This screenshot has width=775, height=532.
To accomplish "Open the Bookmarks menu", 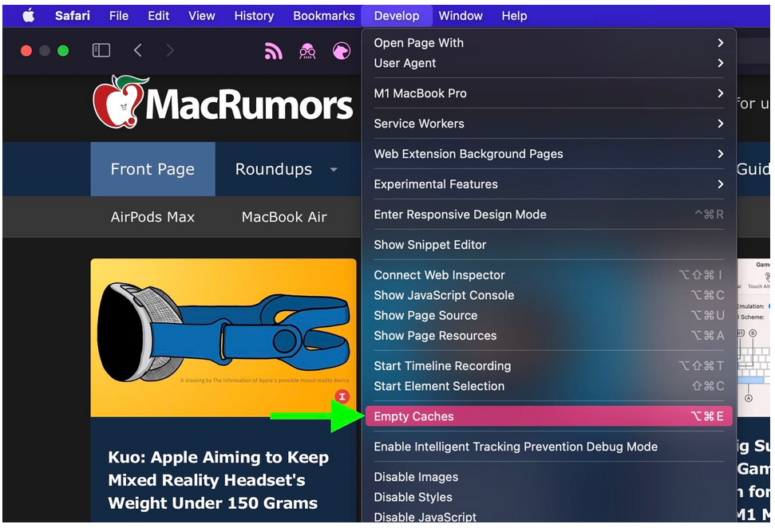I will (x=324, y=16).
